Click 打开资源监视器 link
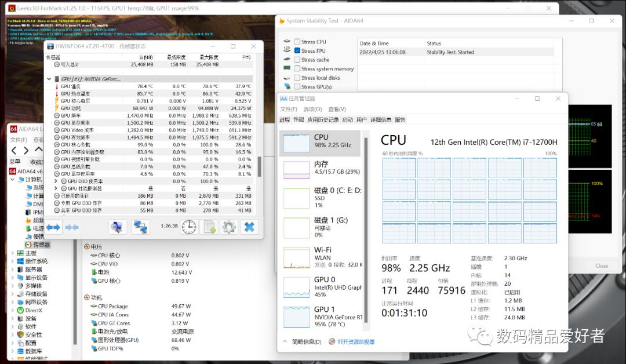This screenshot has height=364, width=626. pos(356,341)
